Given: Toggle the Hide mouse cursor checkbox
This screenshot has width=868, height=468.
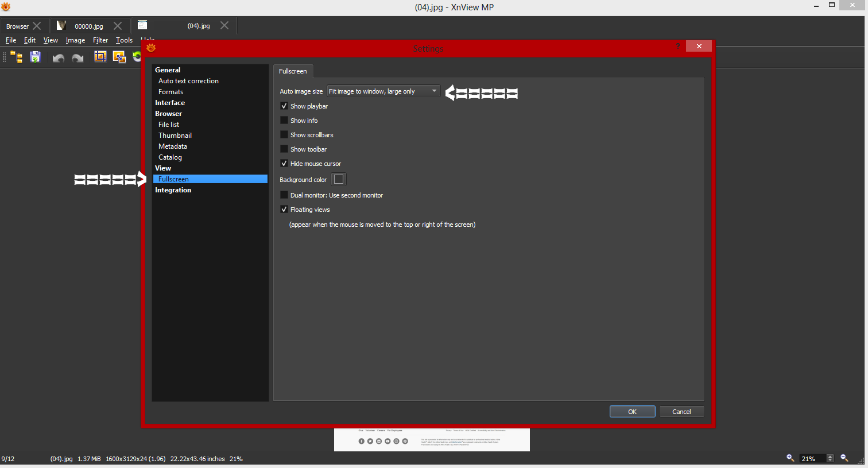Looking at the screenshot, I should click(284, 164).
